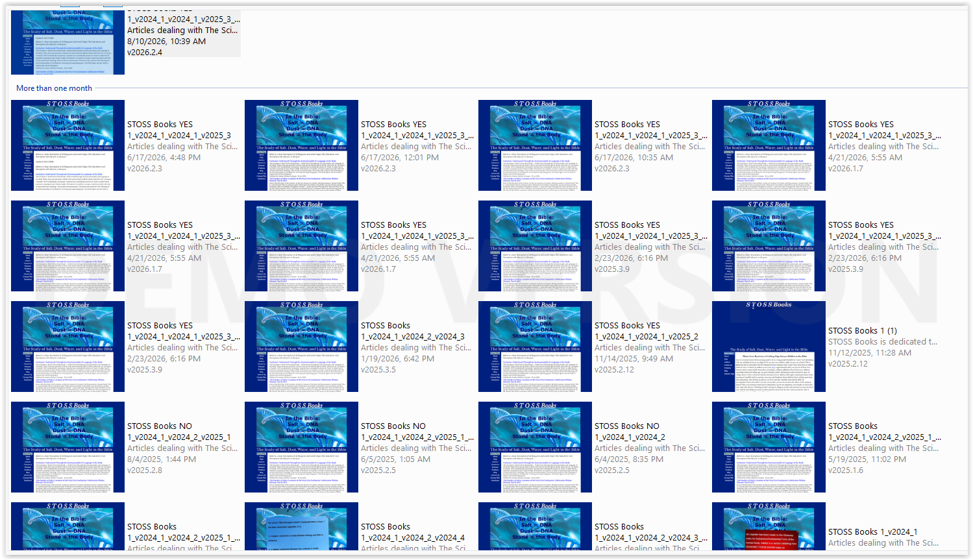Select thumbnail of file dated 8/4/2025, 1:44 PM
Viewport: 973px width, 560px height.
[x=68, y=447]
